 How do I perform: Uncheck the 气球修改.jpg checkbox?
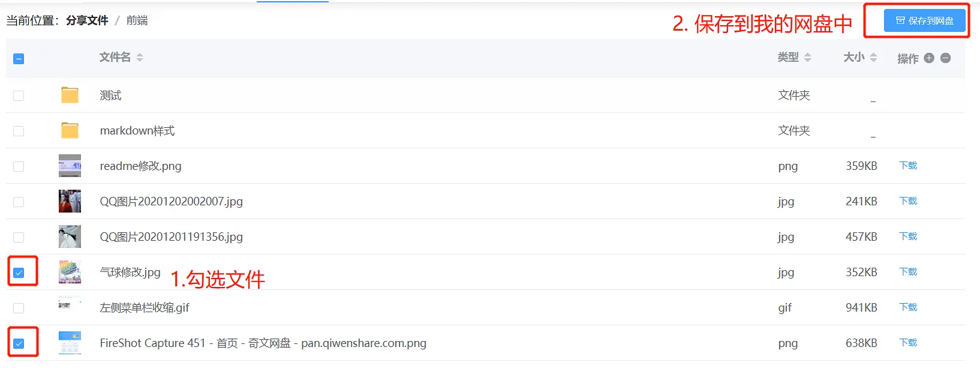tap(19, 273)
